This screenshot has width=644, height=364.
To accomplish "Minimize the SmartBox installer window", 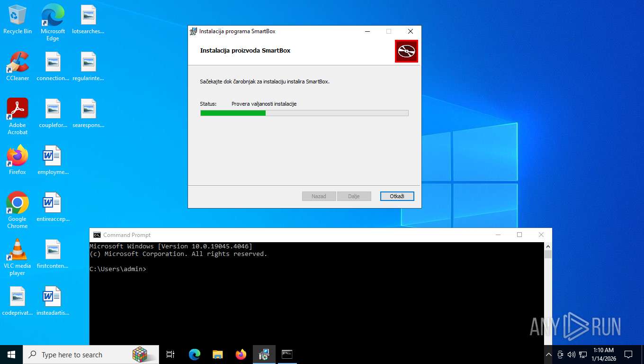I will click(367, 31).
